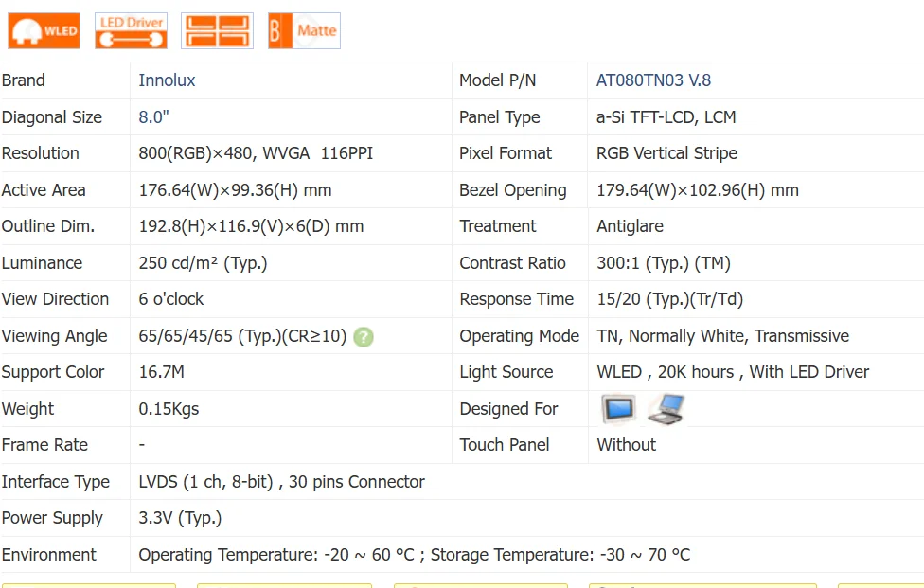The height and width of the screenshot is (588, 924).
Task: Click the LED Driver badge icon
Action: point(131,31)
